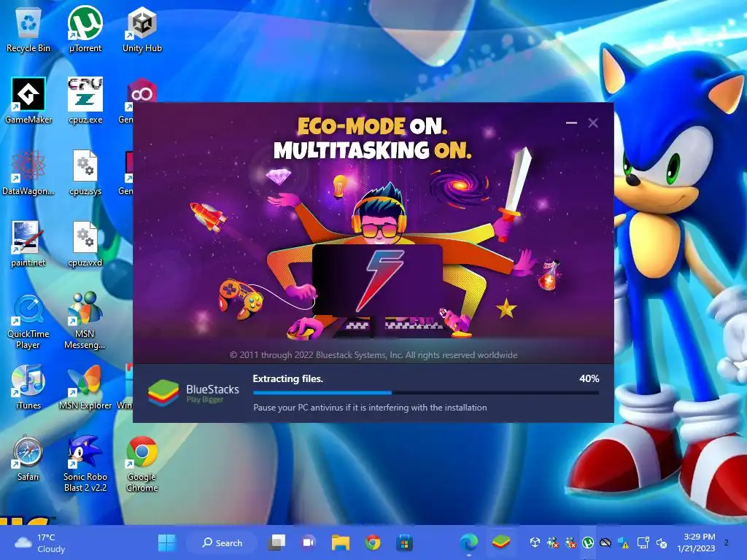Click the OneDrive cloud tray icon

605,542
